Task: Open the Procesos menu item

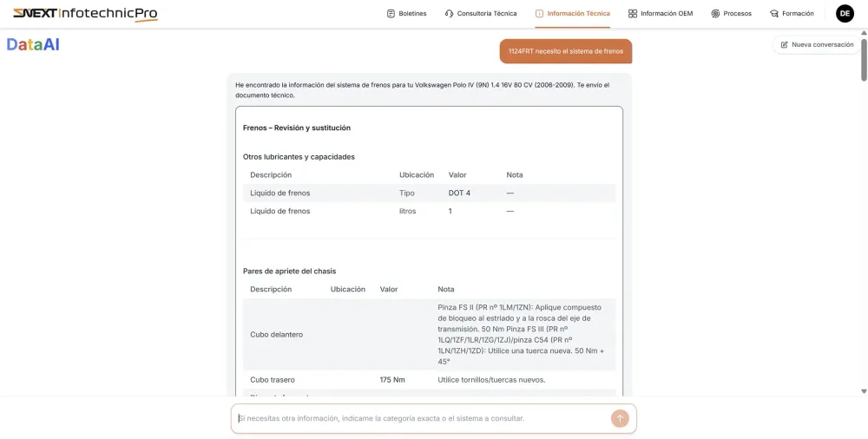Action: [x=737, y=14]
